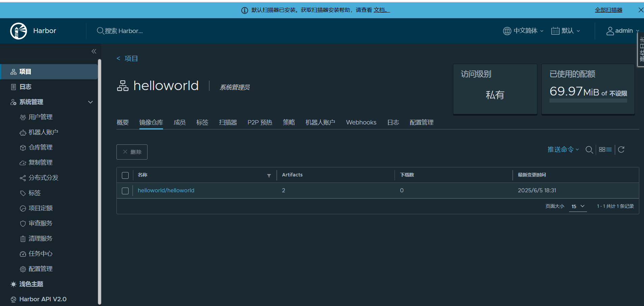Collapse the sidebar with double-chevron icon
Screen dimensions: 644x306
point(94,51)
